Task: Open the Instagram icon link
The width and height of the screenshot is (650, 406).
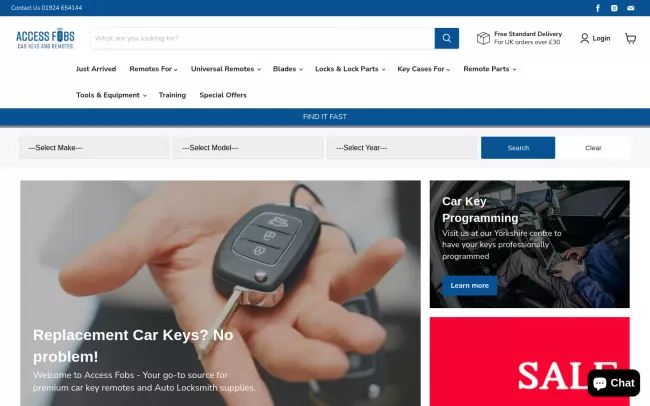Action: click(x=614, y=8)
